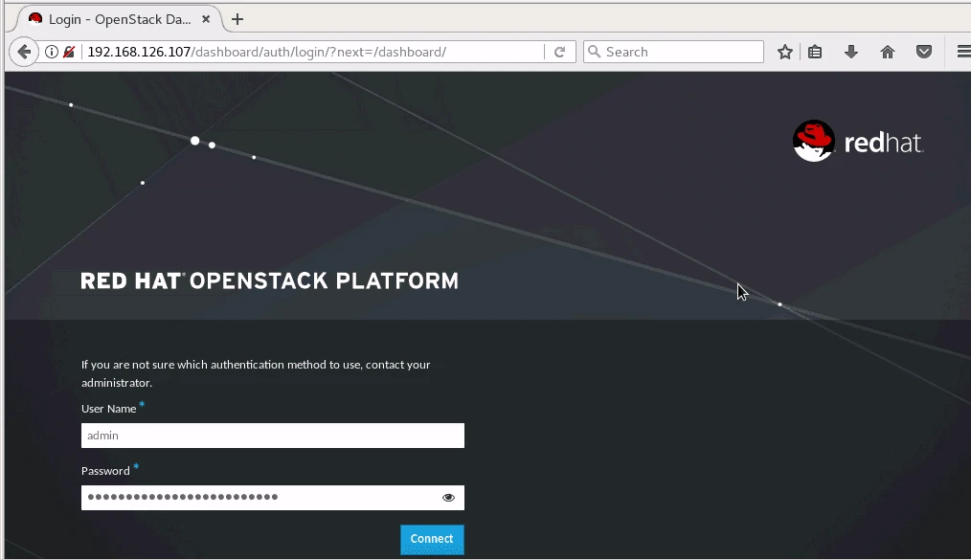Click the site information circle icon
The width and height of the screenshot is (971, 560).
pyautogui.click(x=51, y=52)
